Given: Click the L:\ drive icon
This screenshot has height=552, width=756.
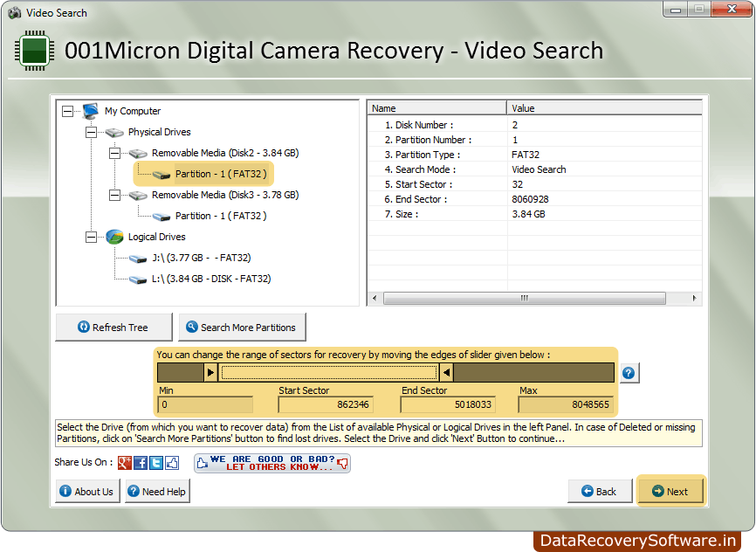Looking at the screenshot, I should click(138, 279).
